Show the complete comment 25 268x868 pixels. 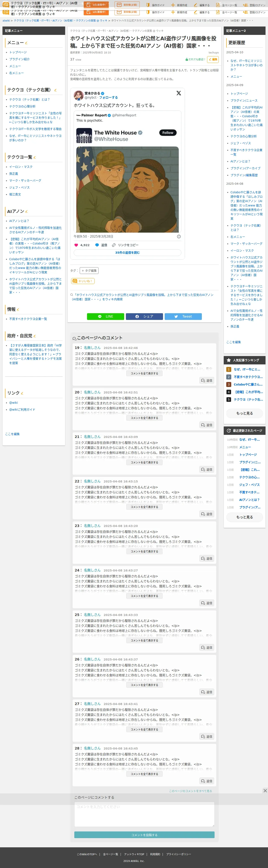point(144,640)
